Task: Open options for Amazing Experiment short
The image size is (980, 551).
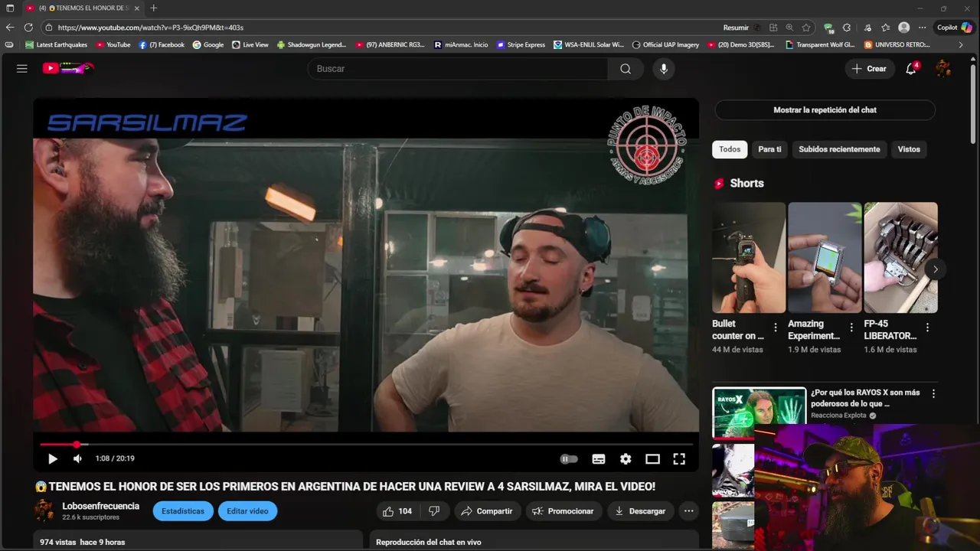Action: 851,328
